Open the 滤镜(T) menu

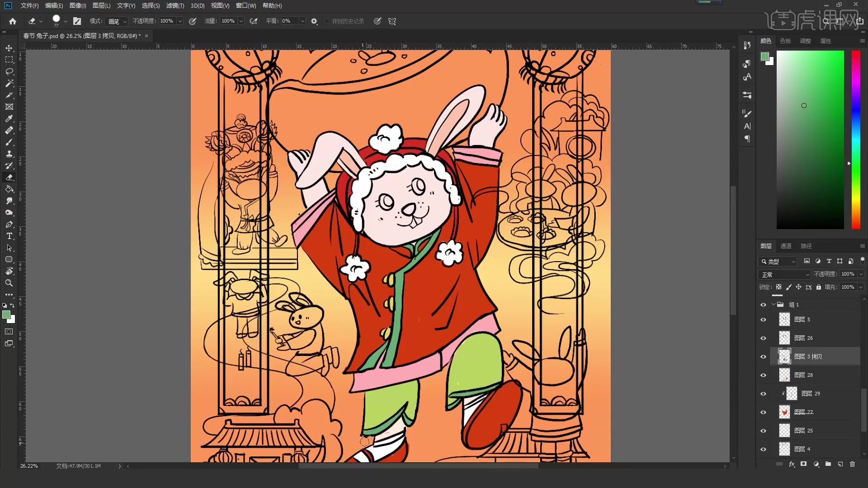tap(175, 5)
